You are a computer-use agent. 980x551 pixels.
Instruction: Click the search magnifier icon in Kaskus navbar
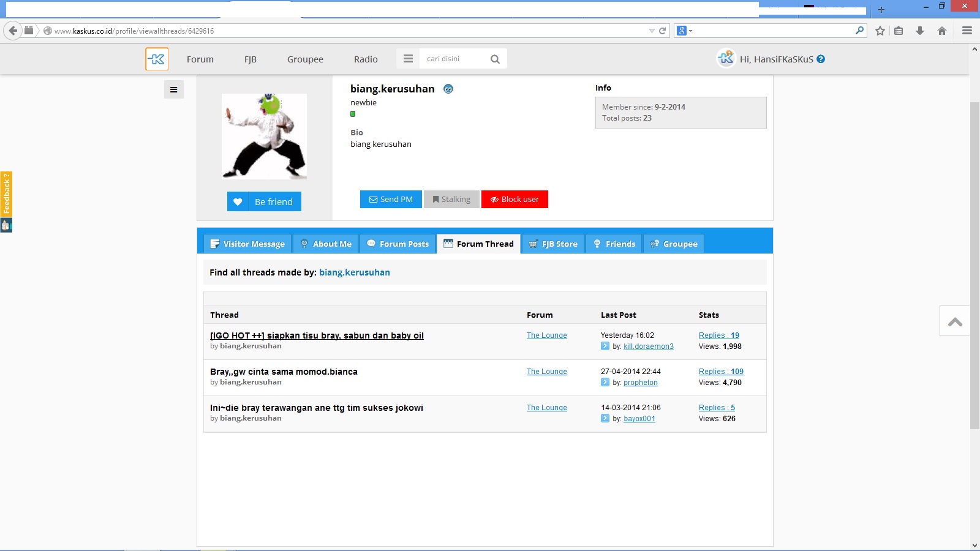click(x=495, y=59)
